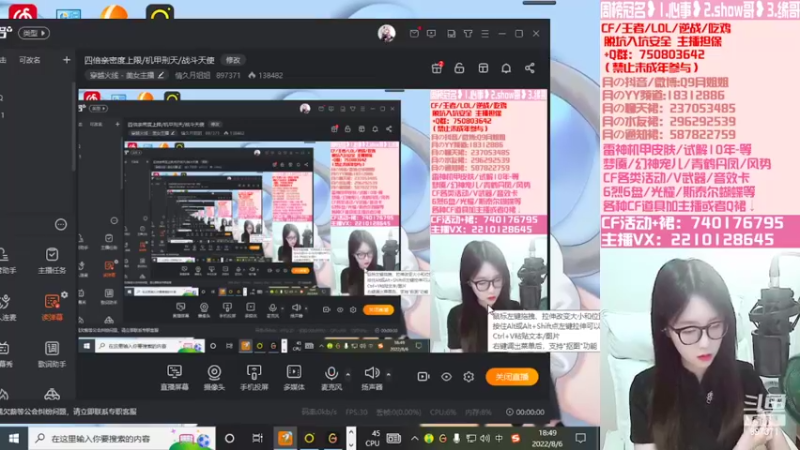
Task: Add the 摄像头 camera source
Action: [x=214, y=378]
